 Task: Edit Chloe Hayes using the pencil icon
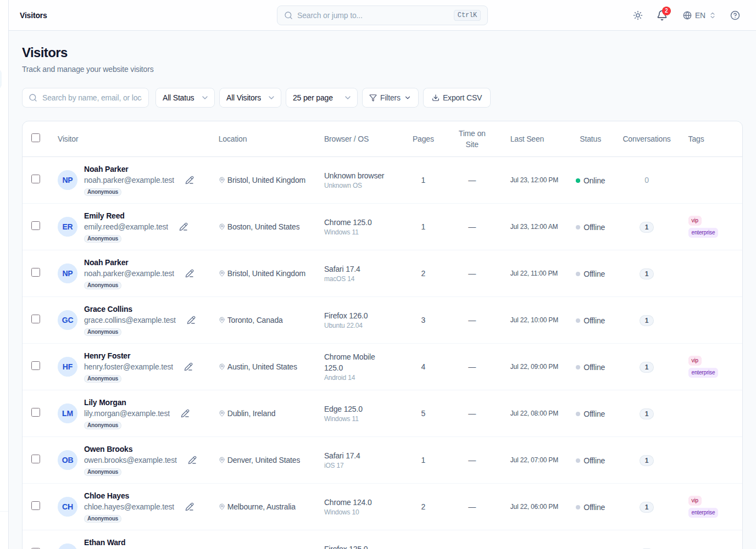point(190,507)
